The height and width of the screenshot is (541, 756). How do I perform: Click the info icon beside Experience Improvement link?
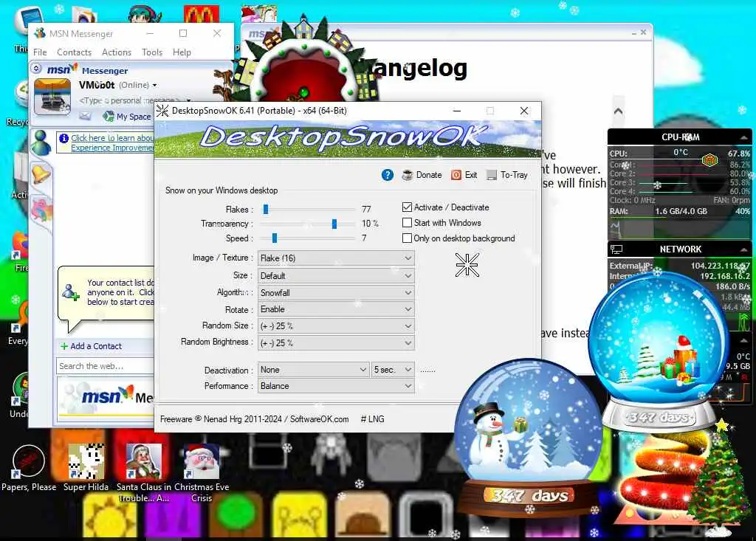63,138
